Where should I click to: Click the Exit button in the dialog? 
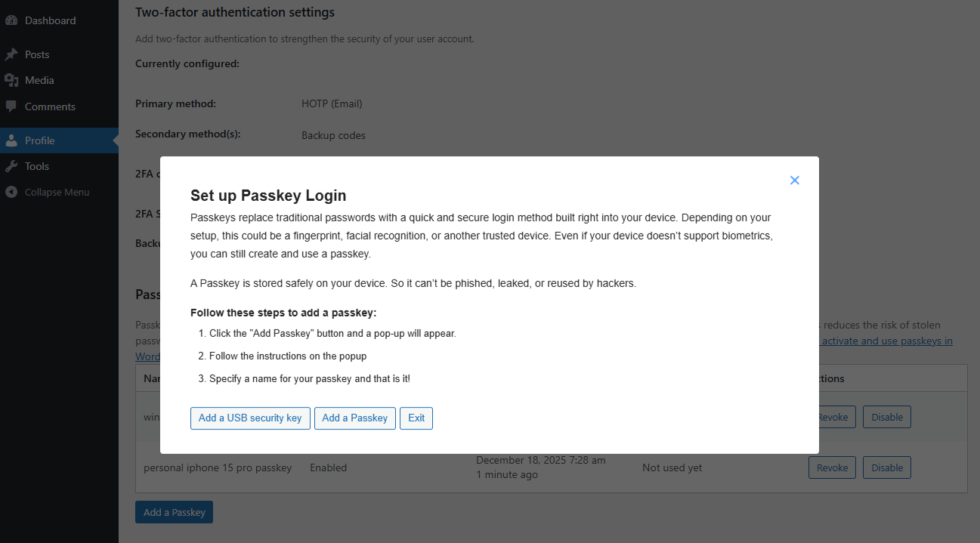[x=416, y=418]
